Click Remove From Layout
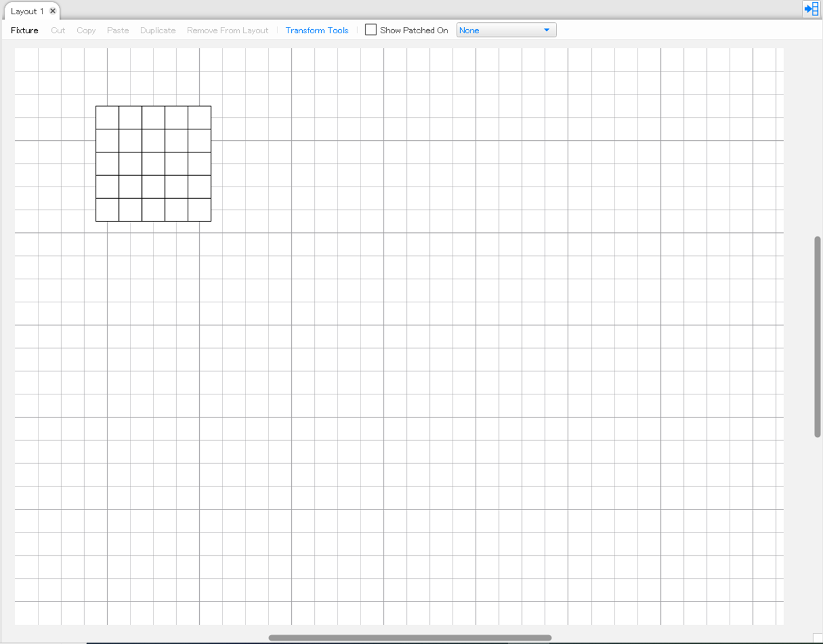This screenshot has height=644, width=823. click(227, 30)
